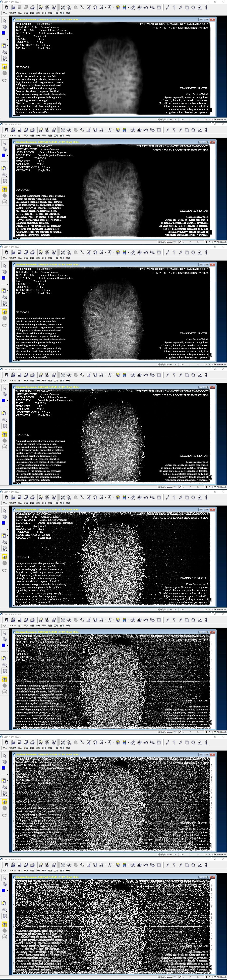Image resolution: width=227 pixels, height=980 pixels.
Task: In the third window, click the TWAIN sidebar icon
Action: pyautogui.click(x=4, y=325)
